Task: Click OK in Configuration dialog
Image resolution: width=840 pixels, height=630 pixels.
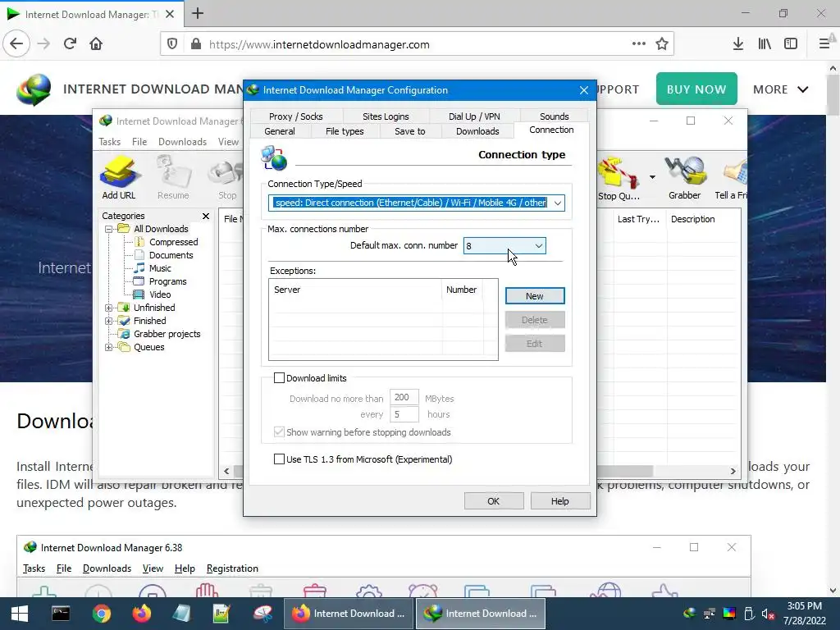Action: click(x=493, y=501)
